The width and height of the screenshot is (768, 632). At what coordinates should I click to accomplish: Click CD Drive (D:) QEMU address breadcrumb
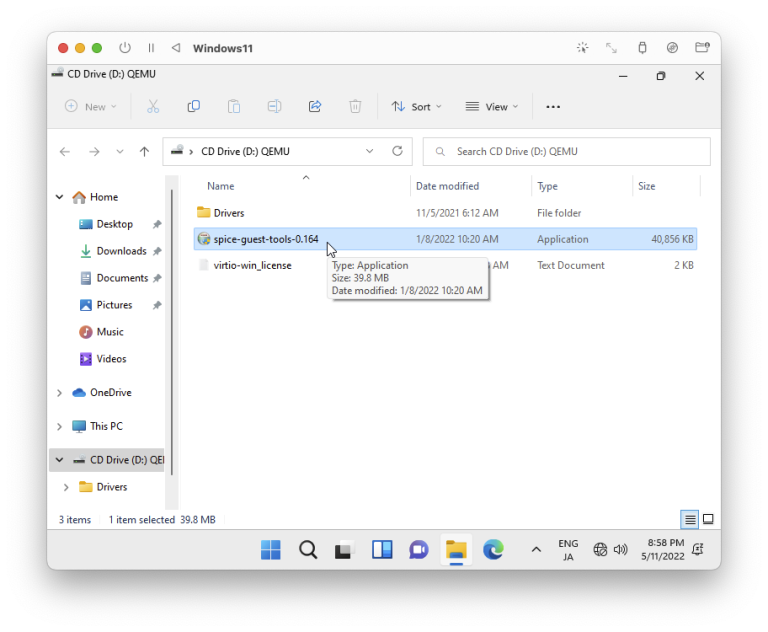click(x=245, y=151)
